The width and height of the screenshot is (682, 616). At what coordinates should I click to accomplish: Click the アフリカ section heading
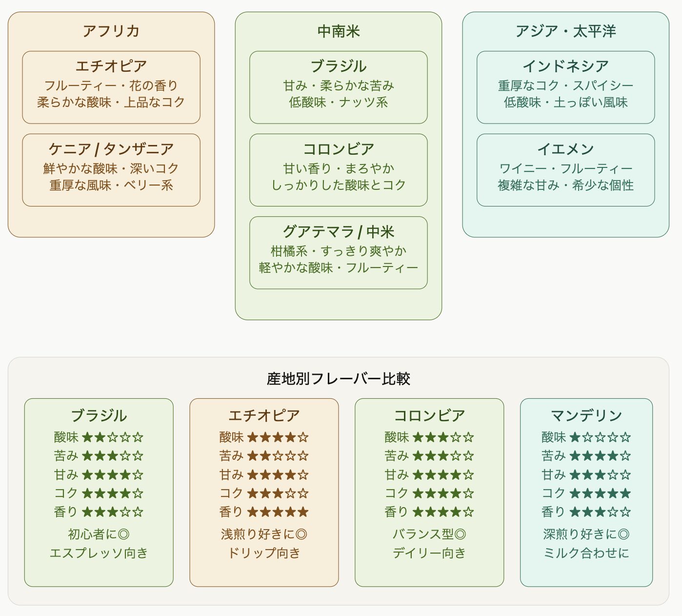pos(111,31)
